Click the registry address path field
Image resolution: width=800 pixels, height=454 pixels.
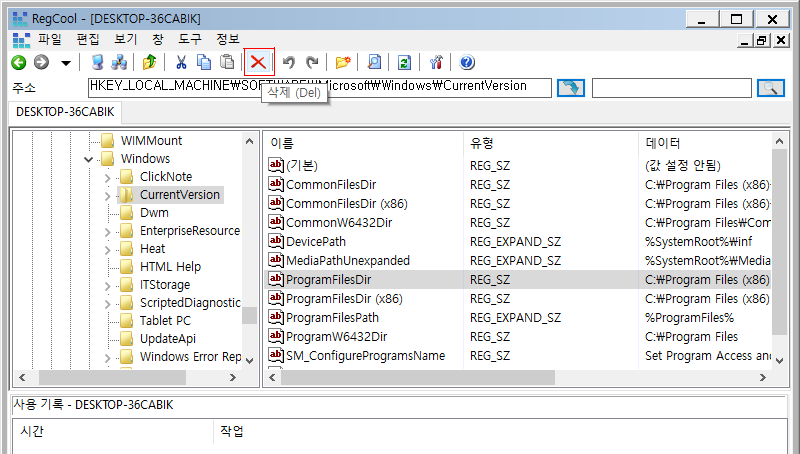click(x=320, y=87)
